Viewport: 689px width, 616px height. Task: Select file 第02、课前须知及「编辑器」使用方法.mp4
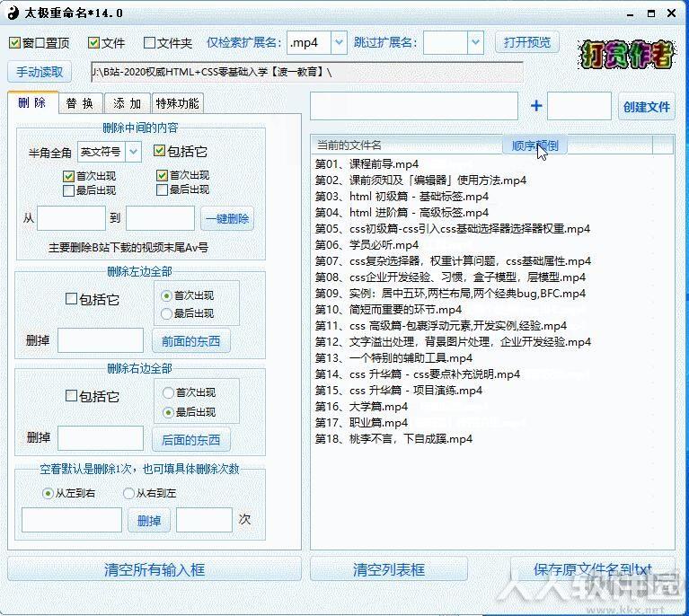pos(420,180)
